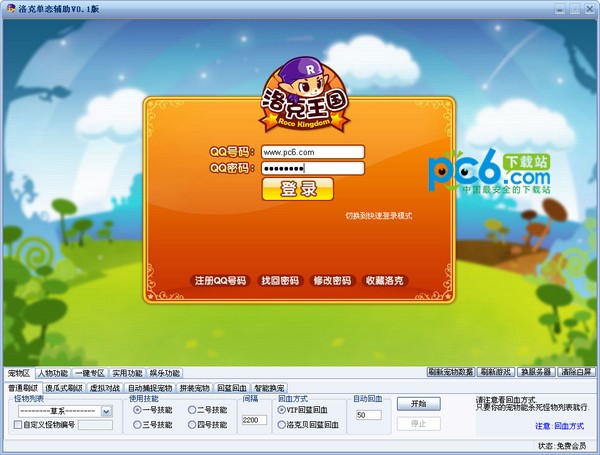Close the 洛克单恋辅助 window
Screen dimensions: 600x455
coord(589,8)
